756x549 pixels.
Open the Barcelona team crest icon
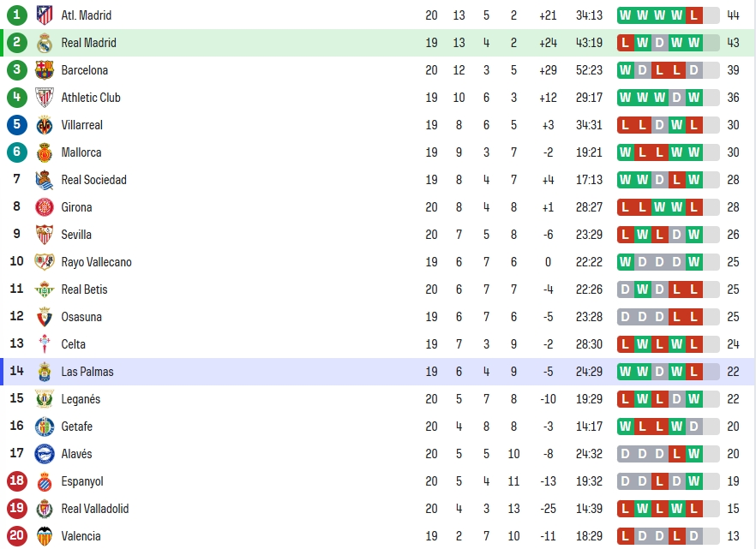tap(45, 70)
